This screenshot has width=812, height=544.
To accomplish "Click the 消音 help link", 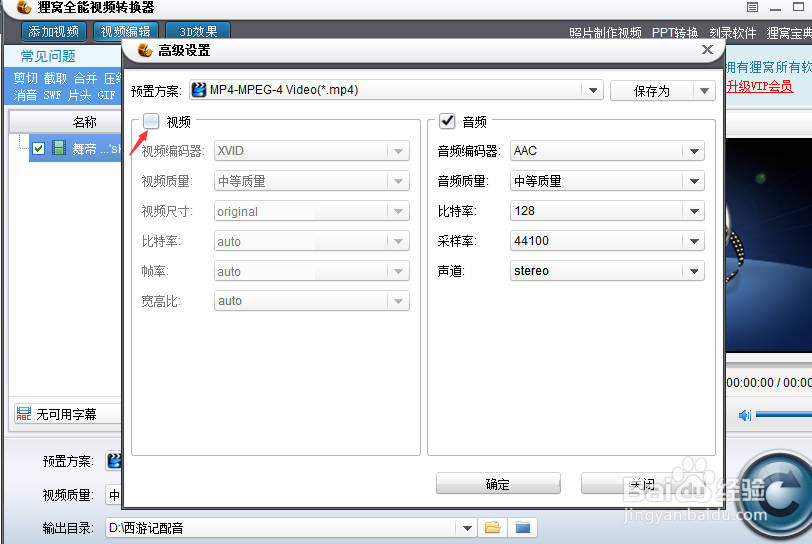I will coord(25,95).
